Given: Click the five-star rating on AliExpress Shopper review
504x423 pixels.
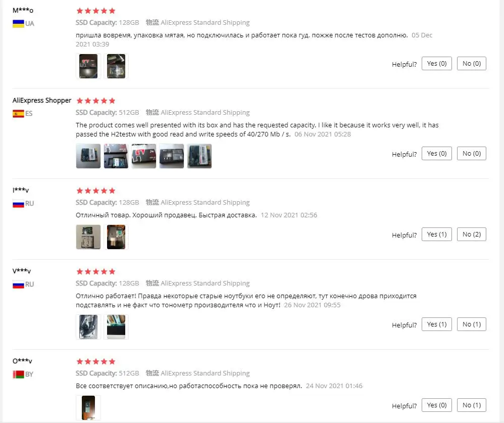Looking at the screenshot, I should point(96,101).
